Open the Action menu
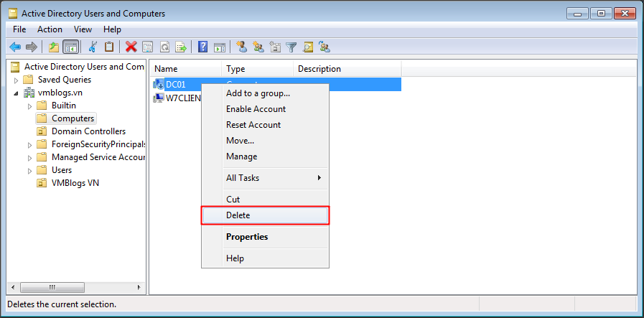This screenshot has height=318, width=644. (50, 29)
